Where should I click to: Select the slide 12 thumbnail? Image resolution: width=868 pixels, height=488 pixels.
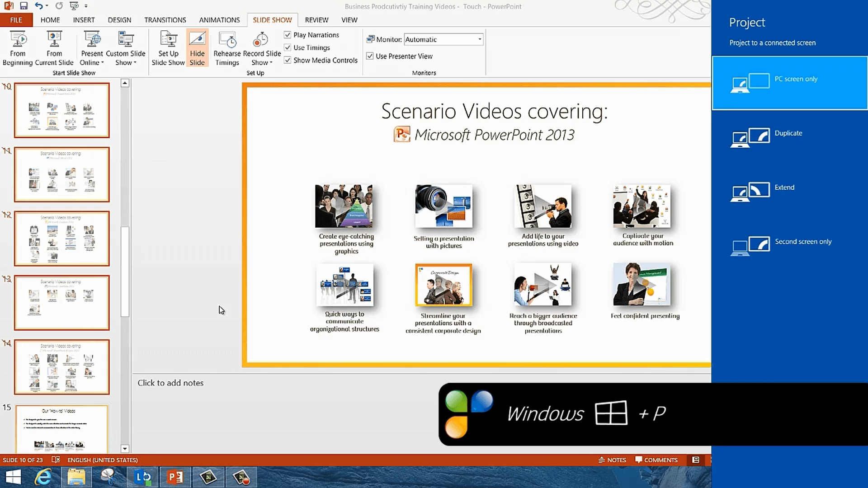pos(62,238)
